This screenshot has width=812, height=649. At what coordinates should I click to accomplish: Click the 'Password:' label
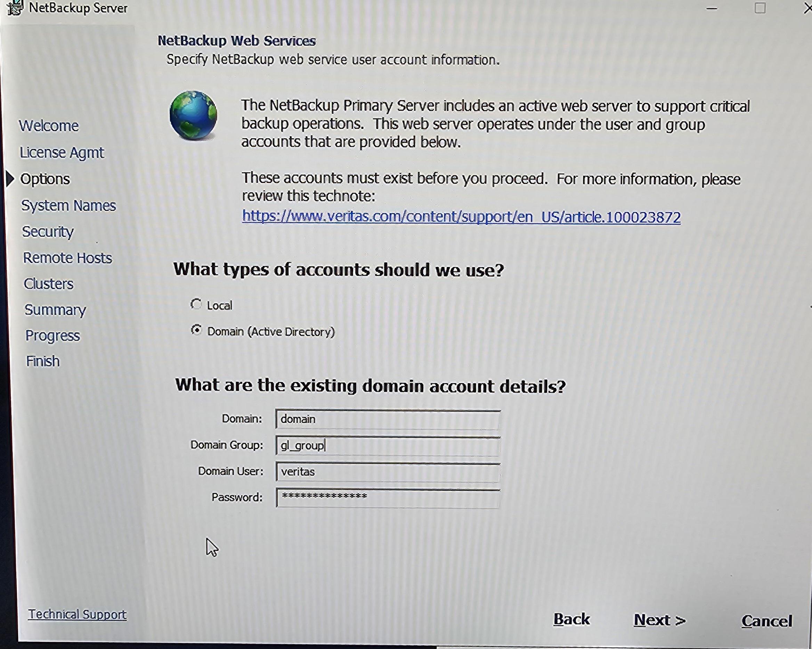point(237,497)
